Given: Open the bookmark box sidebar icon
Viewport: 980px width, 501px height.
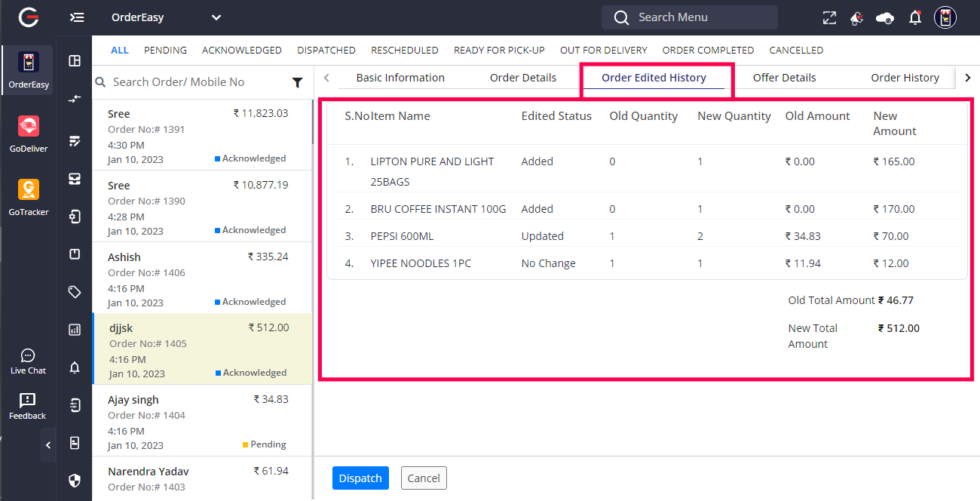Looking at the screenshot, I should coord(75,254).
